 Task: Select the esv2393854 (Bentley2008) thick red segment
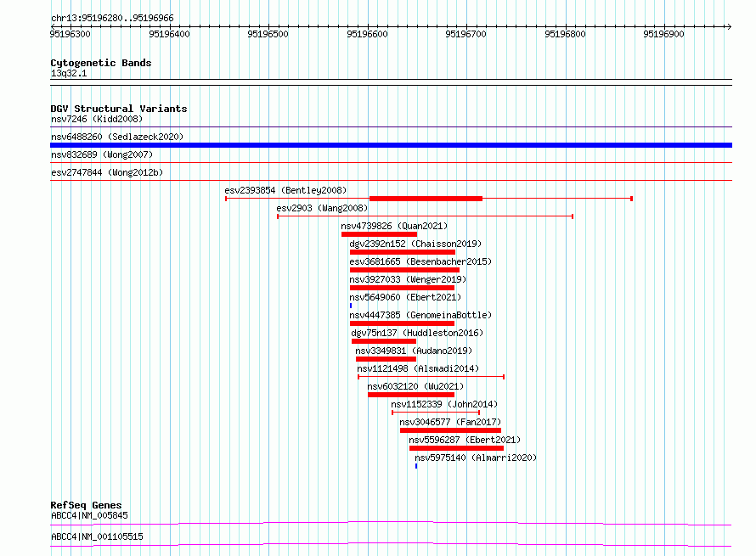(426, 199)
